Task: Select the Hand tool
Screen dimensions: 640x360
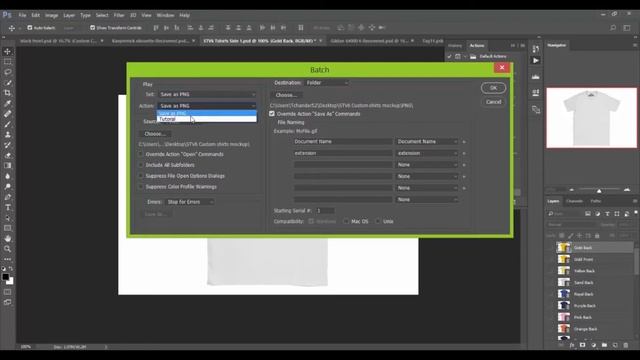Action: 7,238
